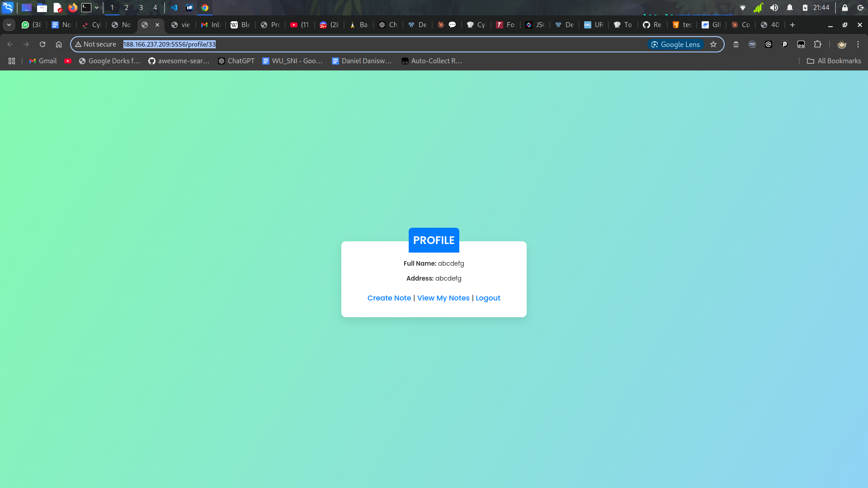Toggle the volume speaker tray icon
Screen dimensions: 868x488
point(774,8)
